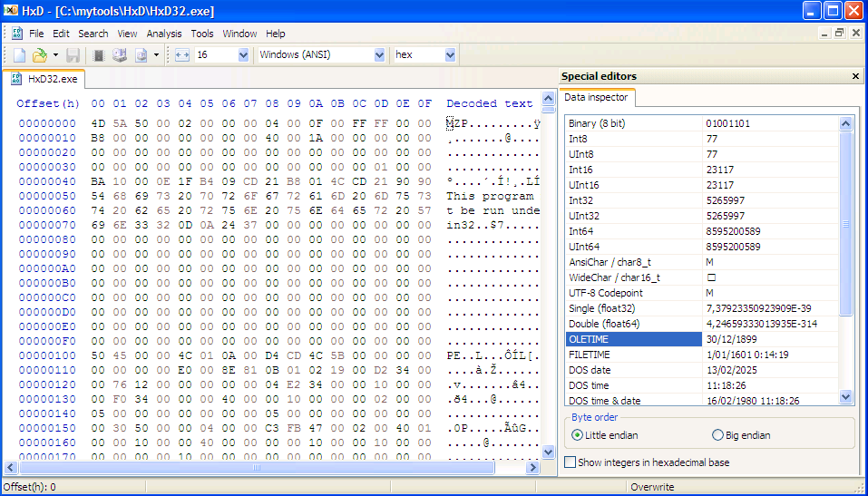Close the inner HxD32.exe document
The height and width of the screenshot is (496, 868).
point(855,34)
